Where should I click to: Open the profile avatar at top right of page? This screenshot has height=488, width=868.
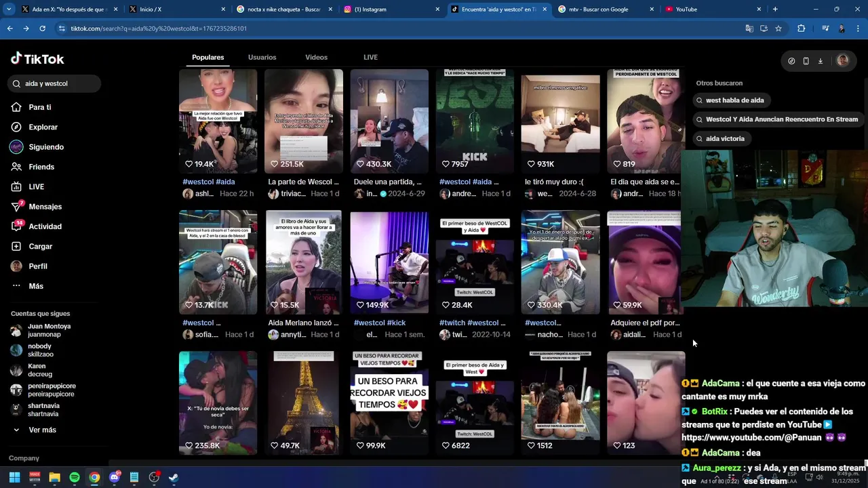pyautogui.click(x=842, y=60)
